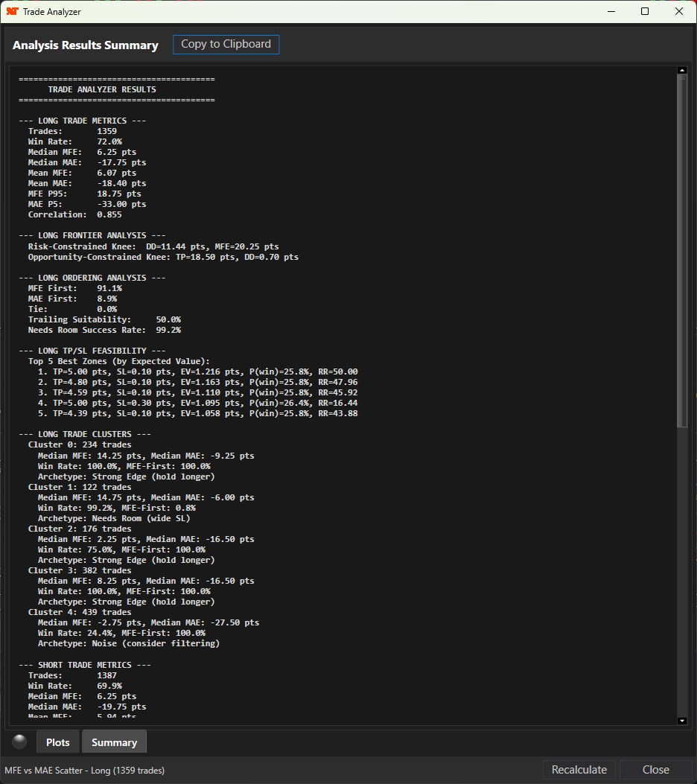Click the Analysis Results Summary heading
The image size is (697, 784).
85,45
